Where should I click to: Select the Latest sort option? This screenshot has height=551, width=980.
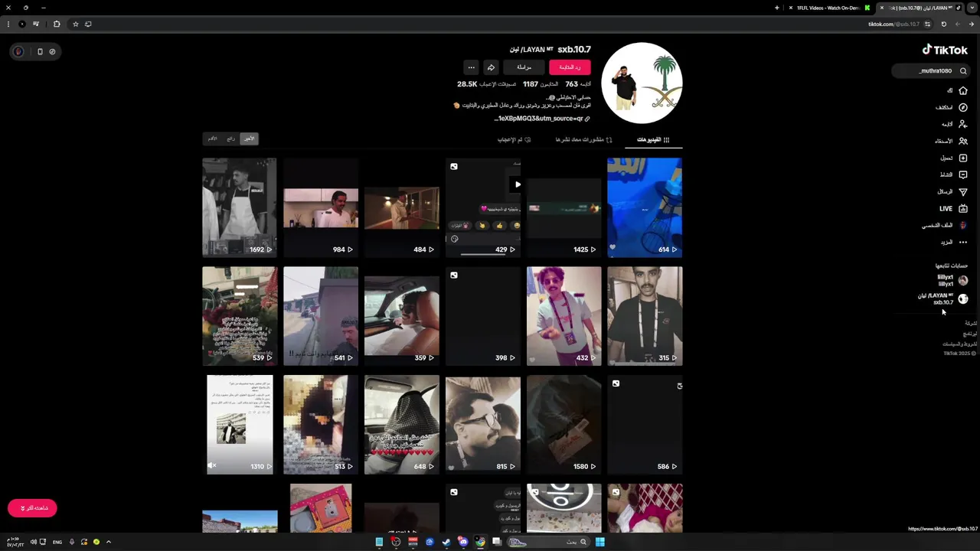pyautogui.click(x=249, y=139)
